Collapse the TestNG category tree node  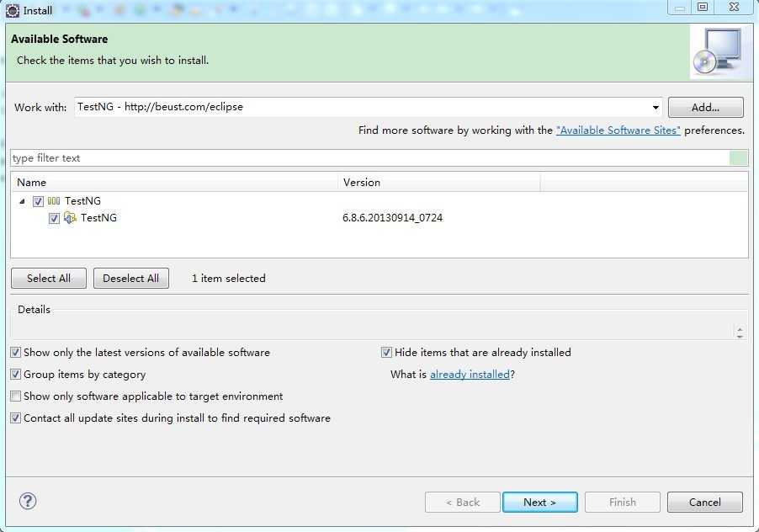coord(22,201)
